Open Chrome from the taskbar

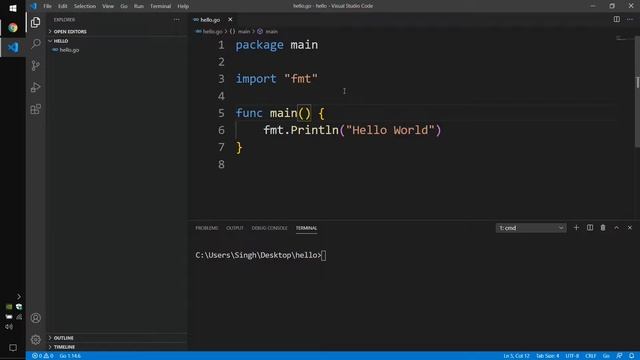tap(13, 27)
